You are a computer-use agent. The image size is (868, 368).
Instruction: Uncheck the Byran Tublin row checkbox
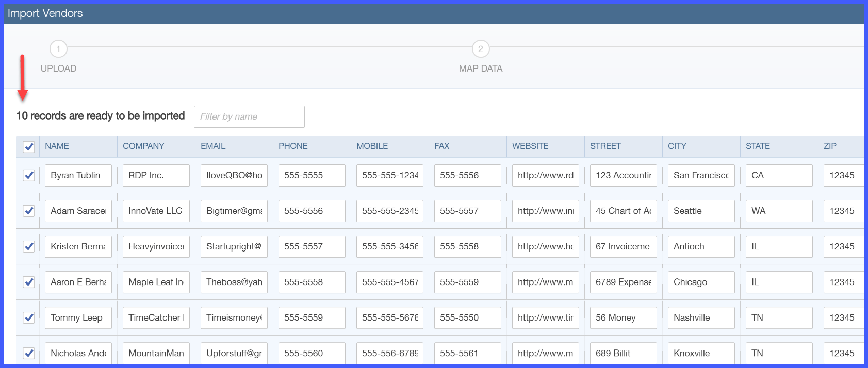(x=29, y=175)
